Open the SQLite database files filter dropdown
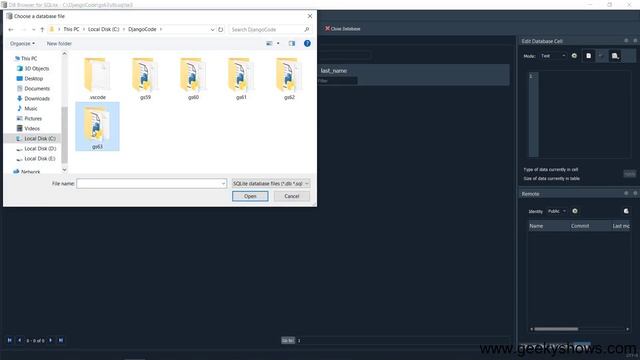Image resolution: width=640 pixels, height=360 pixels. coord(271,184)
